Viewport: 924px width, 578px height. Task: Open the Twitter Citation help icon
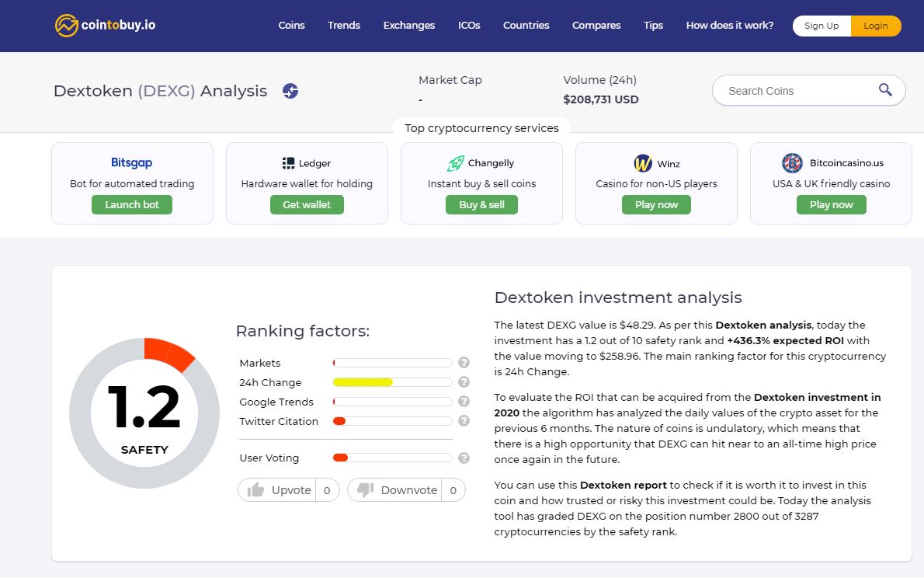click(x=464, y=420)
